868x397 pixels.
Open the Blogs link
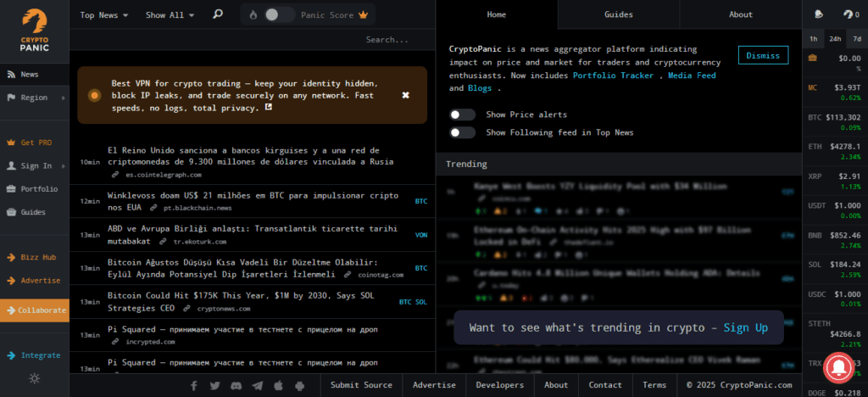[480, 88]
